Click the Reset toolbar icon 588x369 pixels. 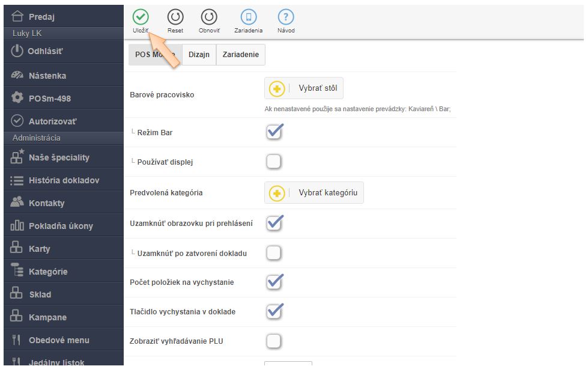tap(175, 17)
